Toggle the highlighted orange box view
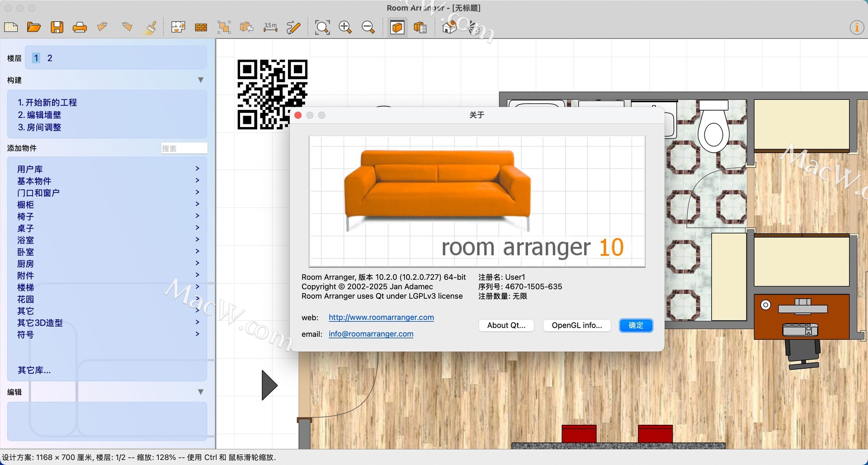This screenshot has width=868, height=465. pos(397,28)
